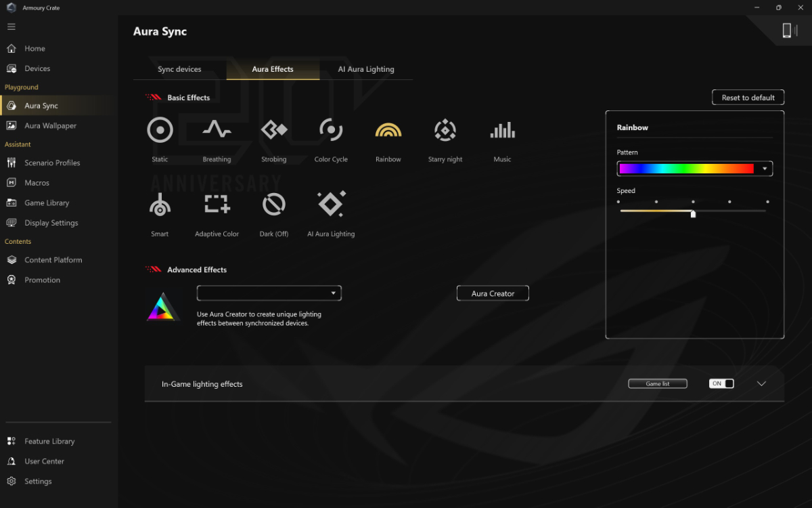Open Game Library label in the sidebar

coord(47,203)
